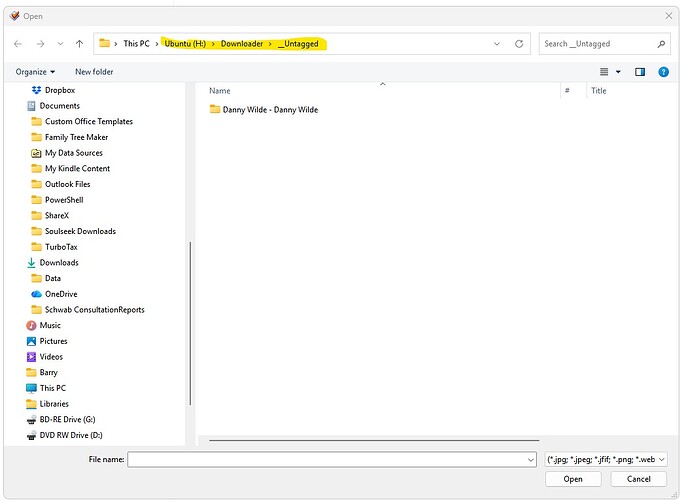The image size is (681, 500).
Task: Open the recent locations chevron
Action: (x=60, y=44)
